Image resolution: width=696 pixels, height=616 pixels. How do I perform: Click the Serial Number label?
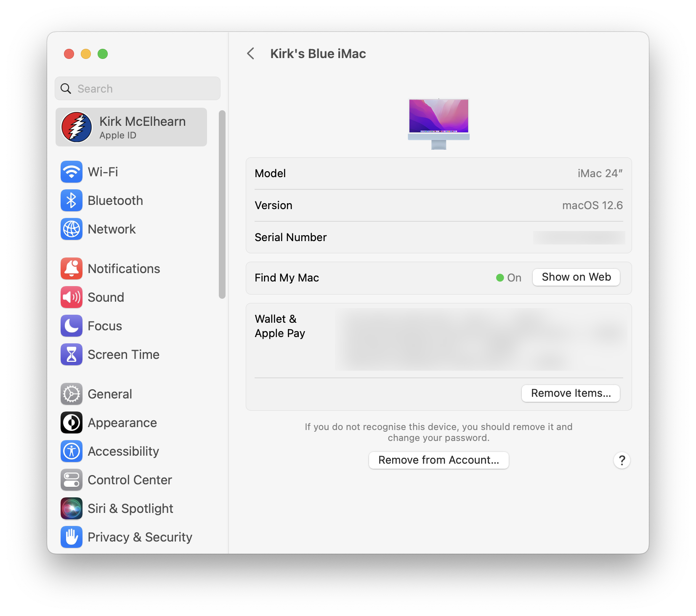290,237
